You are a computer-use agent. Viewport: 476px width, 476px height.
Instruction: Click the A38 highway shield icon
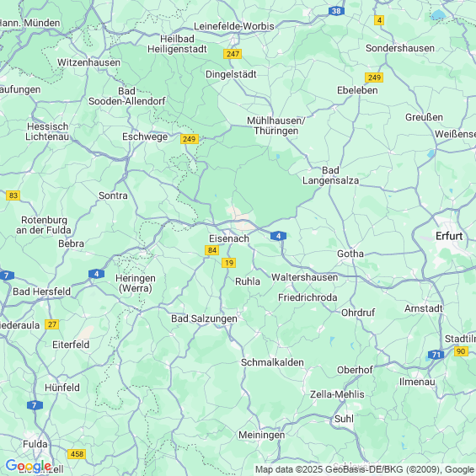[336, 11]
